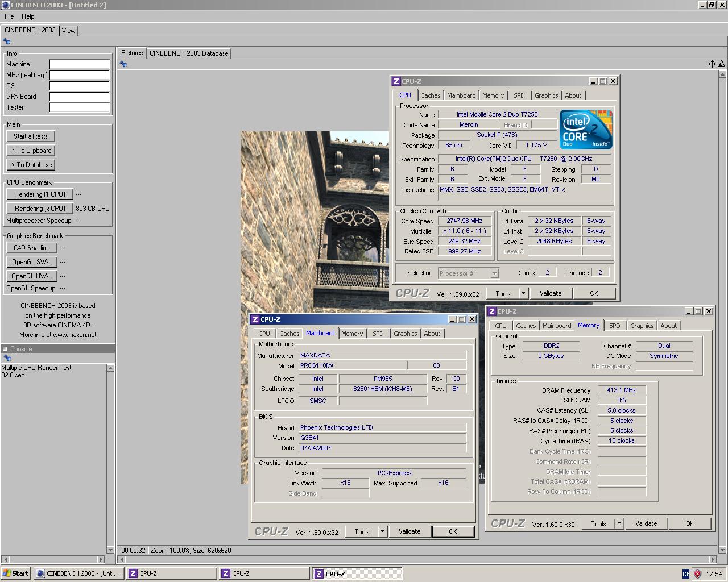The width and height of the screenshot is (728, 582).
Task: Click in the MHz (real freq.) field
Action: pyautogui.click(x=79, y=75)
